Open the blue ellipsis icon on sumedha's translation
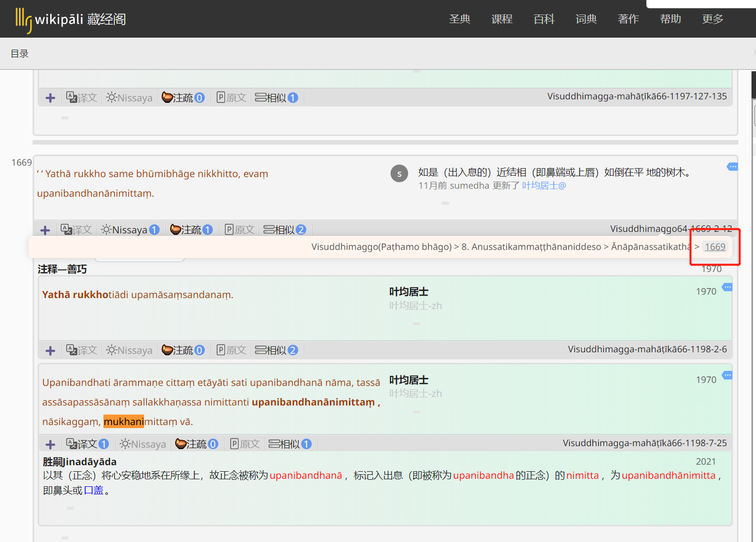 click(732, 166)
